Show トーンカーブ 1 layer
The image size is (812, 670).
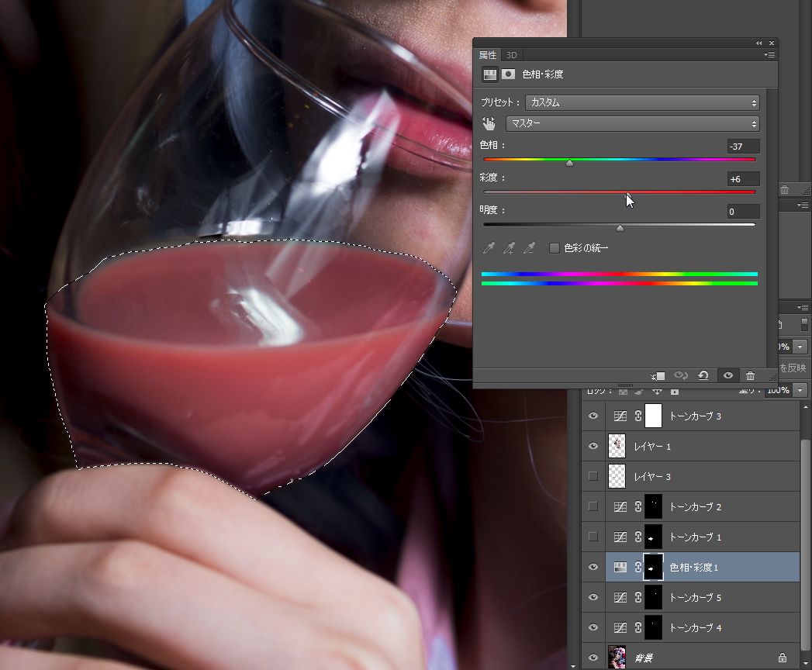coord(593,537)
